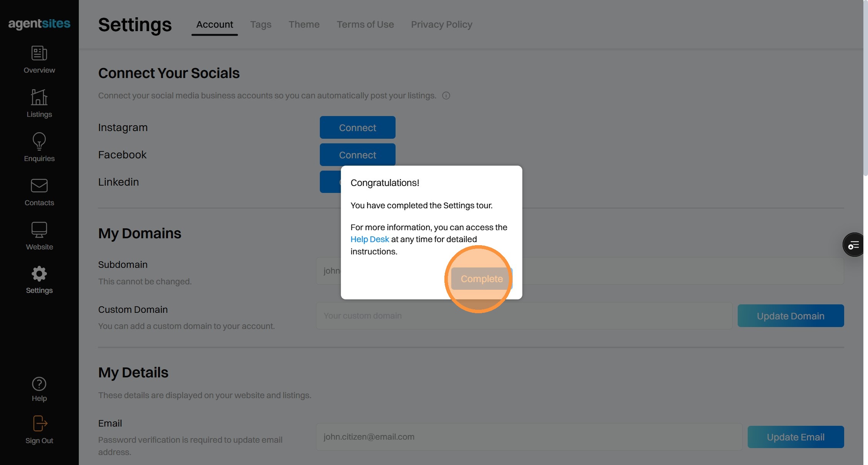Open the Privacy Policy tab
Viewport: 868px width, 465px height.
[441, 25]
